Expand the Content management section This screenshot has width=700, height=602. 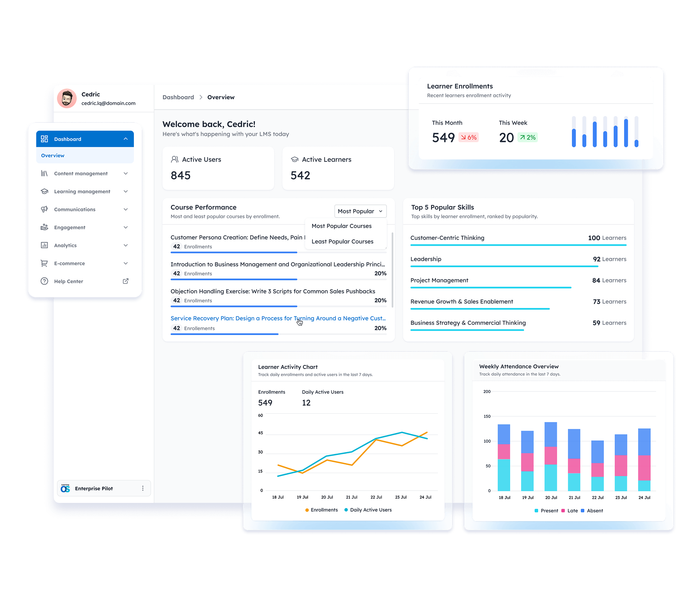pos(126,173)
